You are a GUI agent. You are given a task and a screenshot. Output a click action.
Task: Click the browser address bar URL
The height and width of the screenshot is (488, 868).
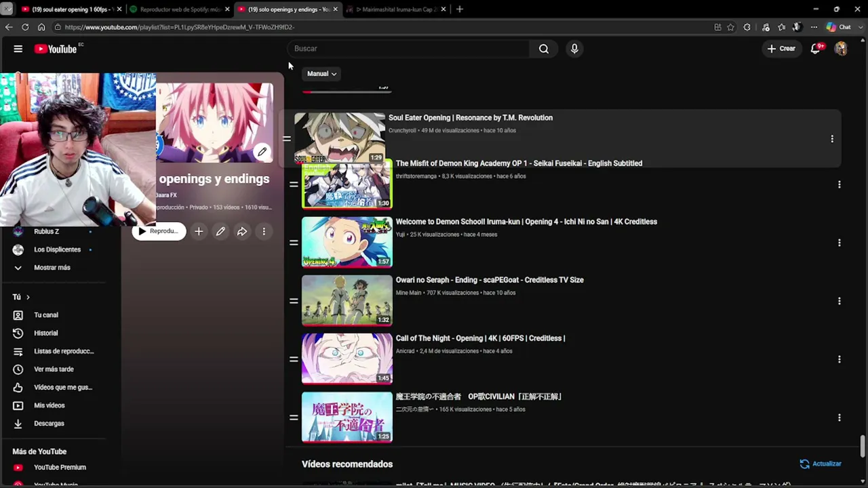[x=180, y=27]
